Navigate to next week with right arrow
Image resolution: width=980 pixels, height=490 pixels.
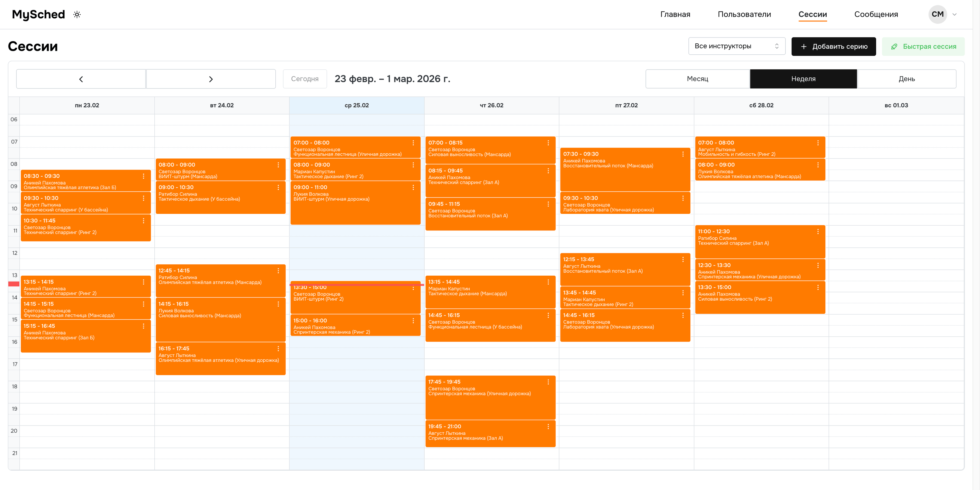211,79
